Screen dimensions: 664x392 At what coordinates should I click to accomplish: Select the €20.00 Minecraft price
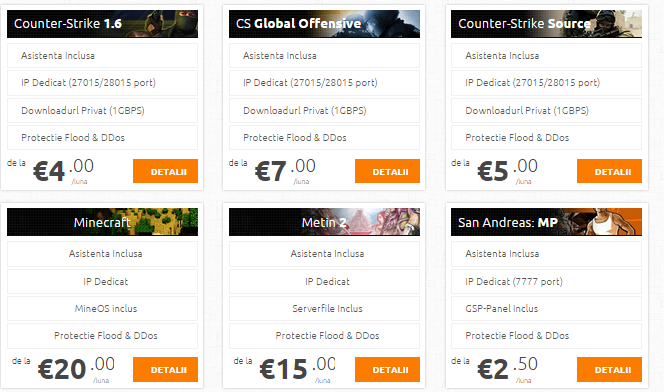pyautogui.click(x=76, y=369)
